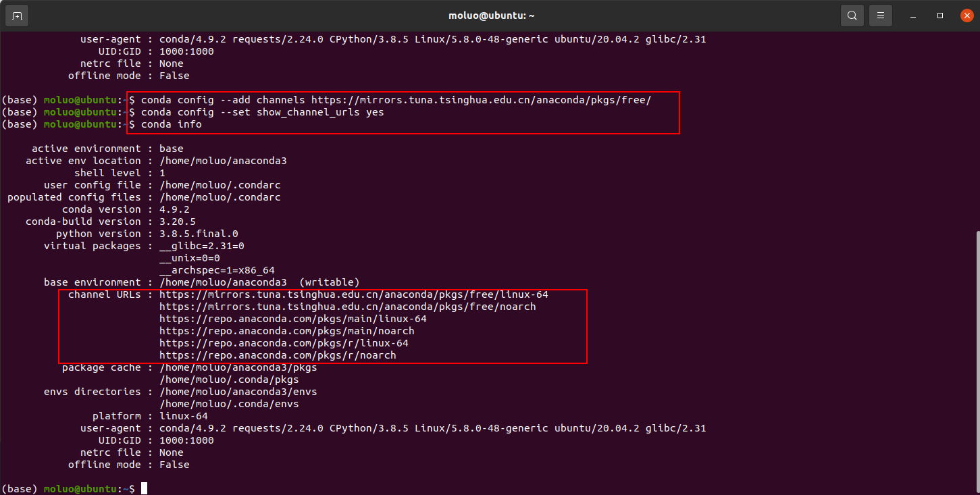Click virtual package __unix=0=0
This screenshot has width=980, height=495.
click(x=190, y=258)
